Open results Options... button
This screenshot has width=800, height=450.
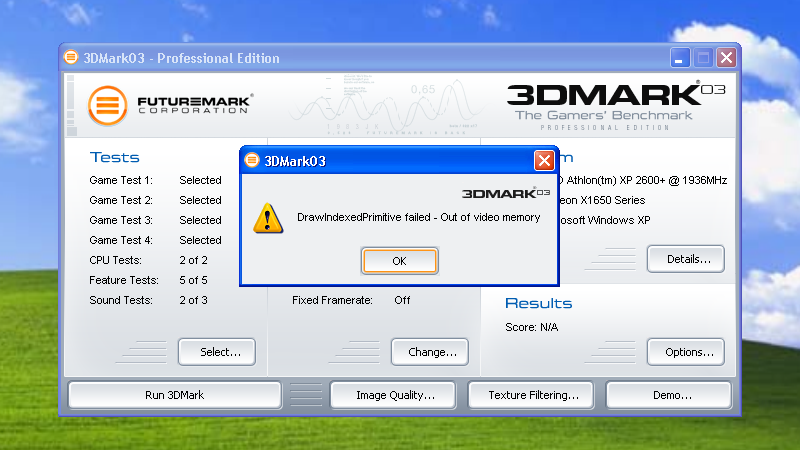point(686,352)
